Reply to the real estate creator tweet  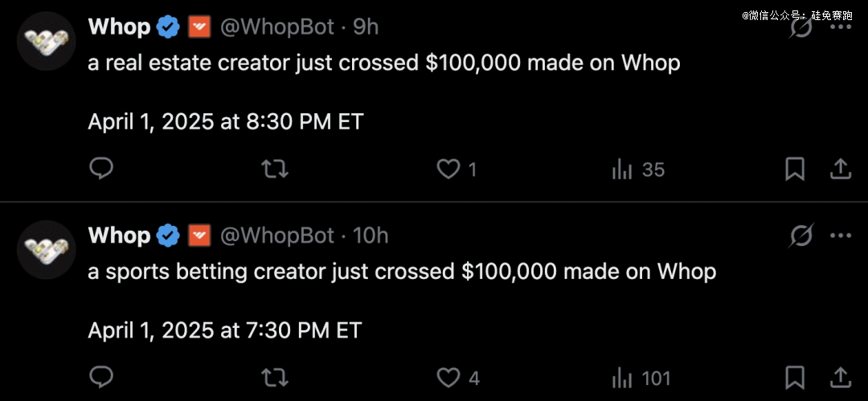(x=101, y=169)
